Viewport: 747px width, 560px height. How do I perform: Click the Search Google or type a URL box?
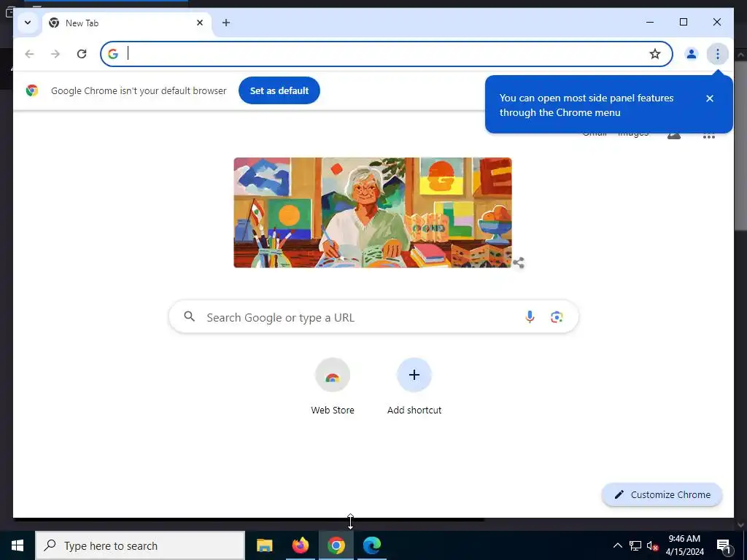(x=373, y=316)
